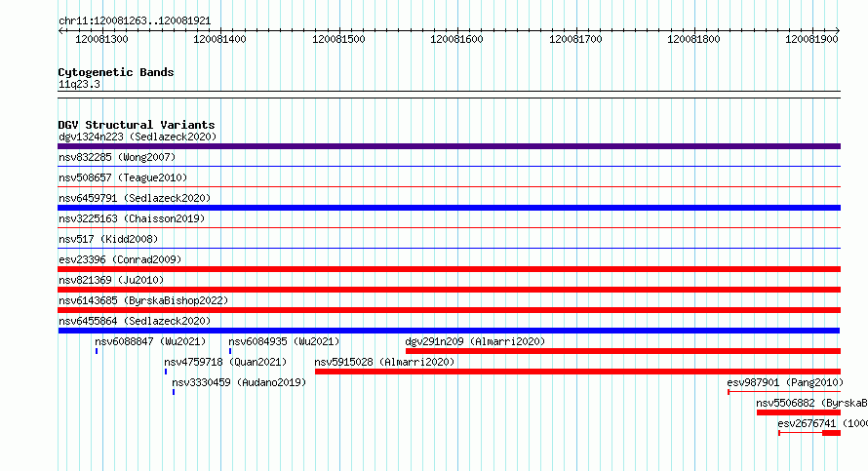Image resolution: width=868 pixels, height=471 pixels.
Task: Open nsv5915028 (Almarri2020) label
Action: point(384,362)
